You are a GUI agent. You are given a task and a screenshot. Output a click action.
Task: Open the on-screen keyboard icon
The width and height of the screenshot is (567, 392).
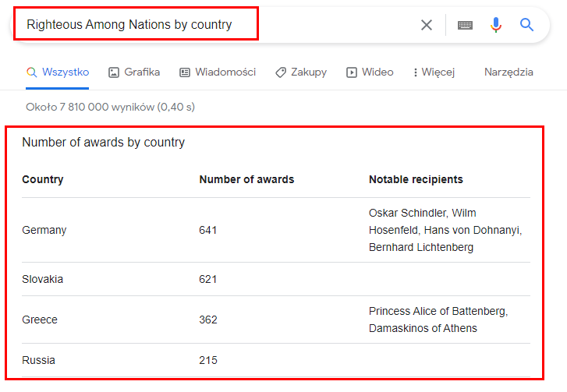(x=465, y=25)
